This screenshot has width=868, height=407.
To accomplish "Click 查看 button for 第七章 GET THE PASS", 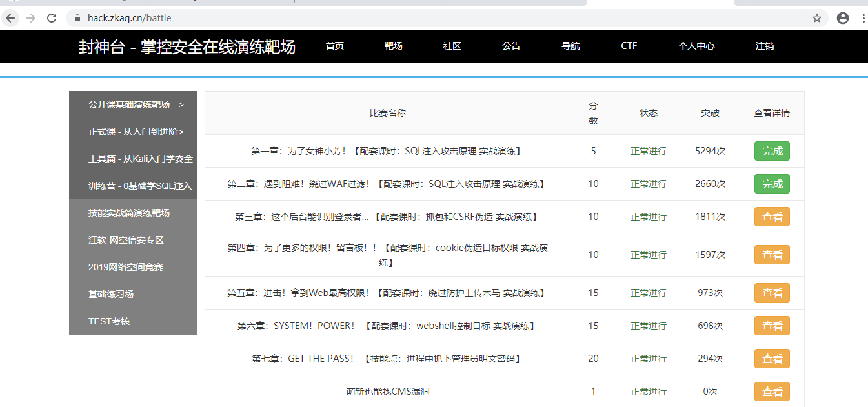I will click(772, 359).
